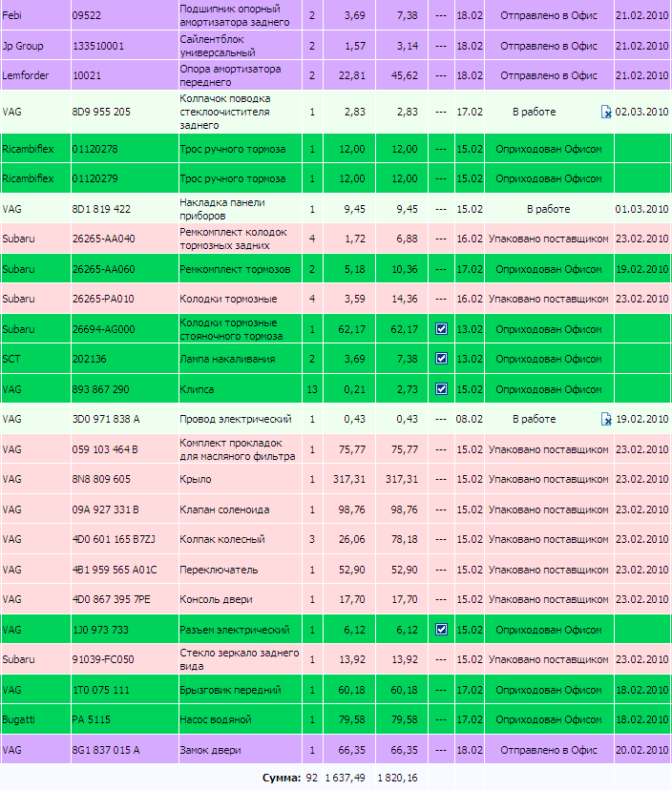672x790 pixels.
Task: Click 'Консоль двери' description
Action: [x=216, y=599]
